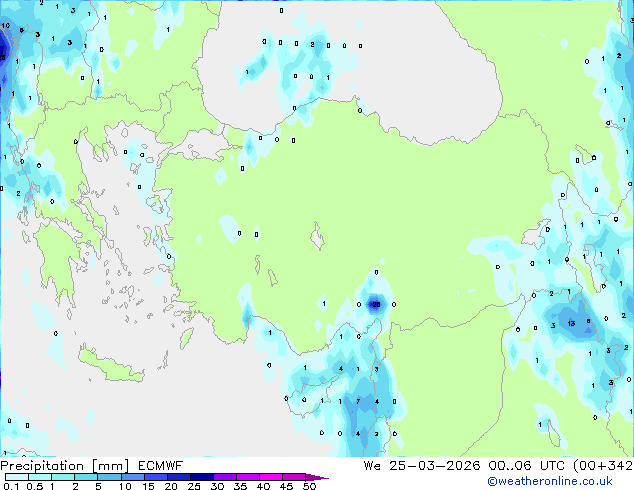Screen dimensions: 634x490
Task: Click the '(00+342' forecast offset text
Action: (x=603, y=466)
